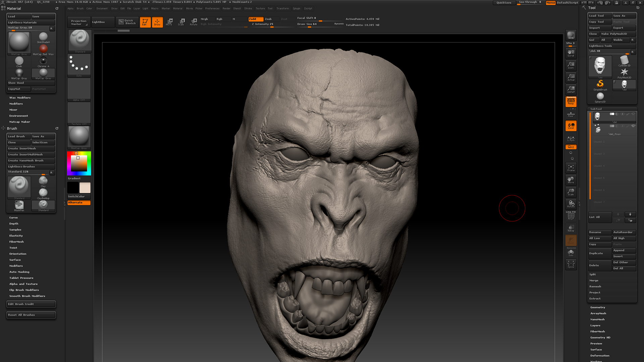Image resolution: width=644 pixels, height=362 pixels.
Task: Open the Zplugin menu
Action: coord(297,8)
